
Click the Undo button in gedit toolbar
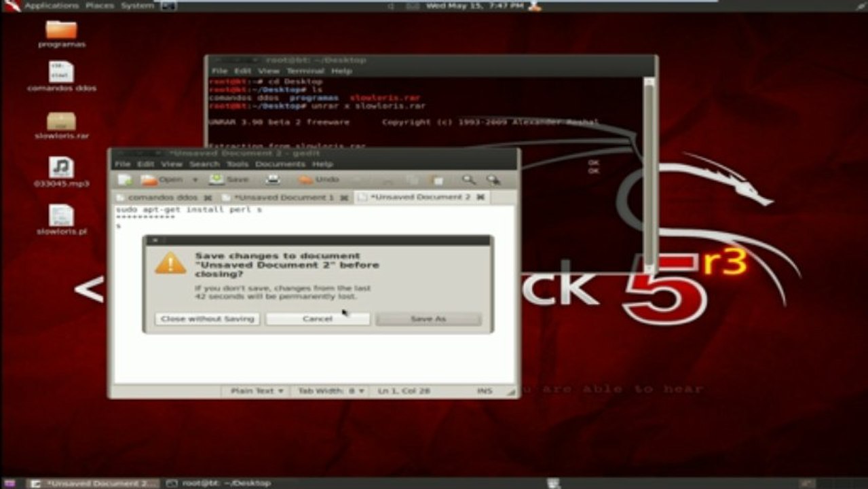(319, 179)
